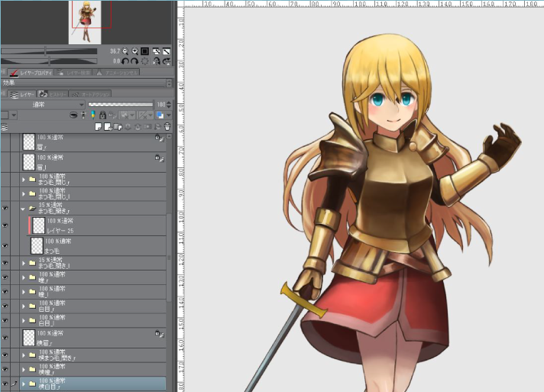Hide the まつ毛 layer via eye icon

click(5, 245)
